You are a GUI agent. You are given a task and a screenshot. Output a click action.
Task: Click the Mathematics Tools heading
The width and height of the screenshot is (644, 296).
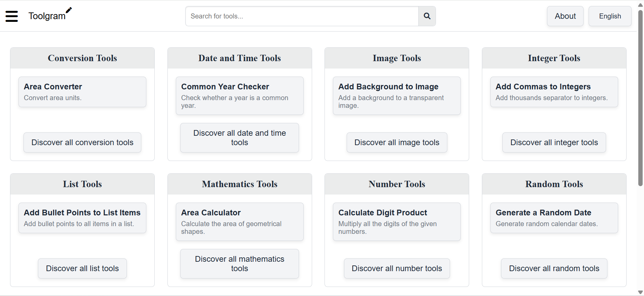[x=240, y=184]
